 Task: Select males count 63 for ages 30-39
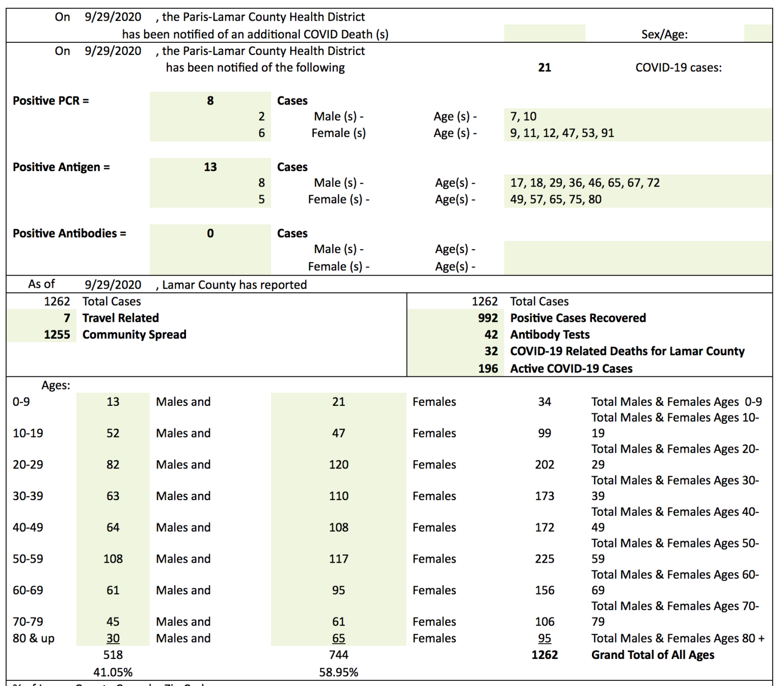(113, 496)
